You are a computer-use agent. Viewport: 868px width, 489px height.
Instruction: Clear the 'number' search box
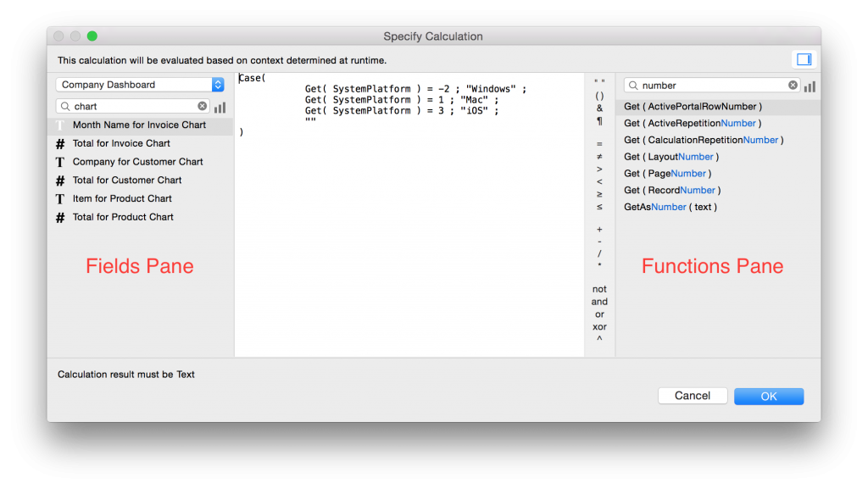click(793, 85)
